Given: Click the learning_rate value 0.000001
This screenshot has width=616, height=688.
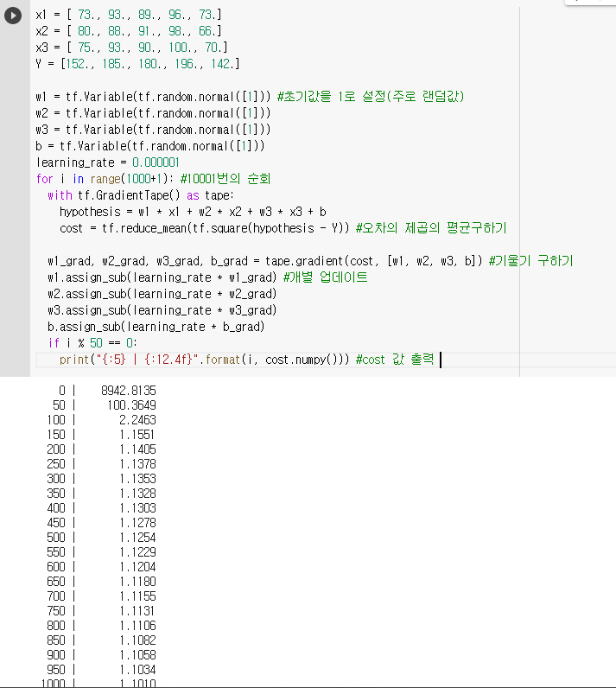Looking at the screenshot, I should coord(156,162).
